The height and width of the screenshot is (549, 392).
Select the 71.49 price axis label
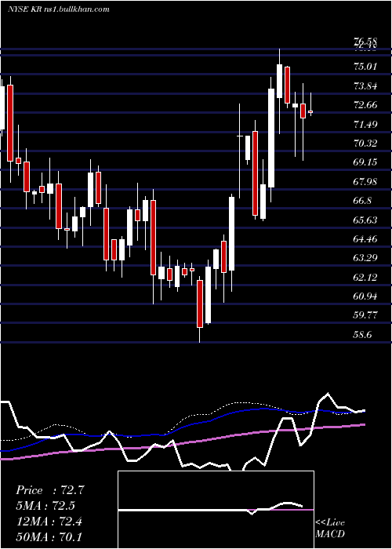tap(365, 124)
